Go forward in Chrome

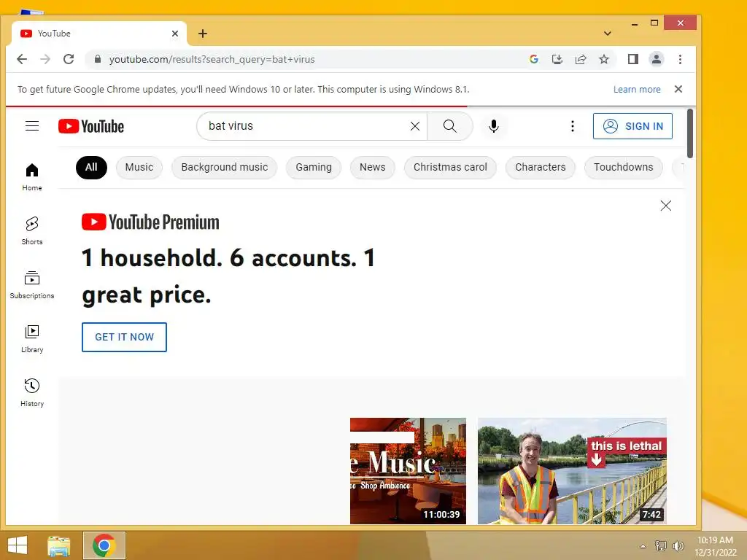tap(45, 59)
